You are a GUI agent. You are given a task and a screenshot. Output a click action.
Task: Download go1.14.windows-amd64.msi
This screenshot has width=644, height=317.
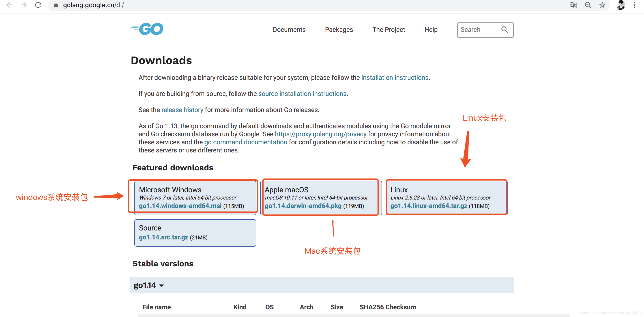coord(180,206)
